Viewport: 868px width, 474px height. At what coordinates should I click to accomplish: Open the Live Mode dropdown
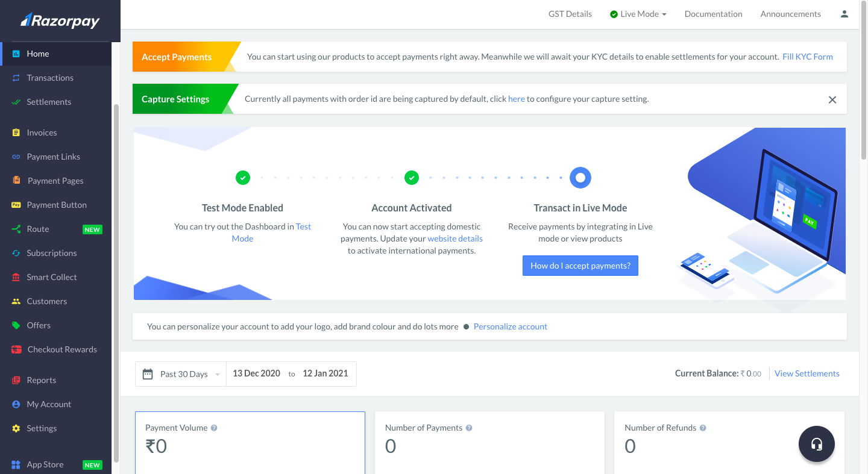point(638,13)
